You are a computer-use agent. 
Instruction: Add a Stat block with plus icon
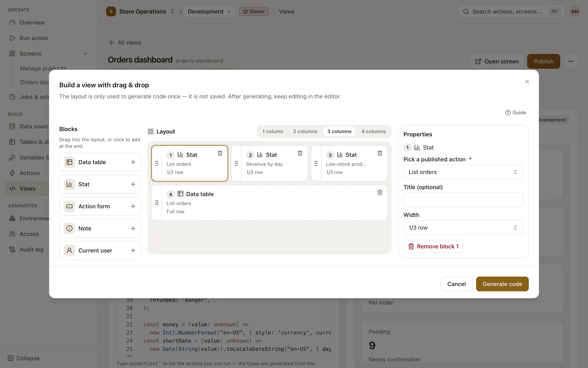pos(133,184)
